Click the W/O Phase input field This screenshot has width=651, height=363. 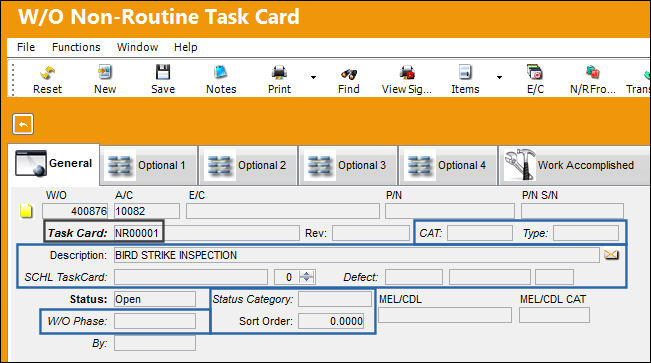point(155,321)
